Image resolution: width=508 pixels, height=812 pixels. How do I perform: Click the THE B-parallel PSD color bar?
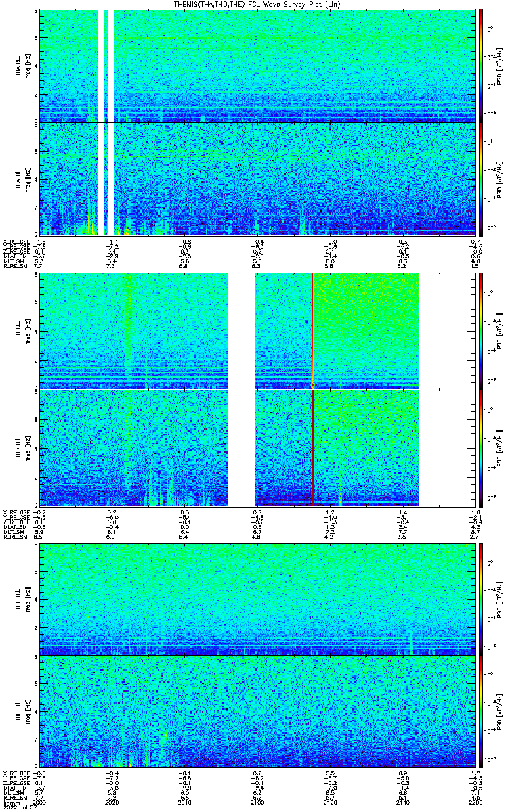tap(481, 711)
